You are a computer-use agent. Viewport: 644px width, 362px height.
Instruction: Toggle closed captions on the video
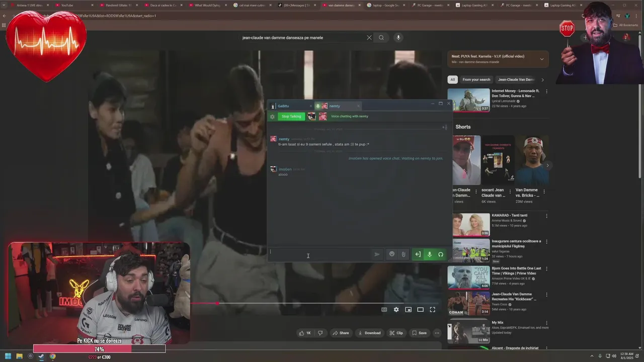click(384, 310)
